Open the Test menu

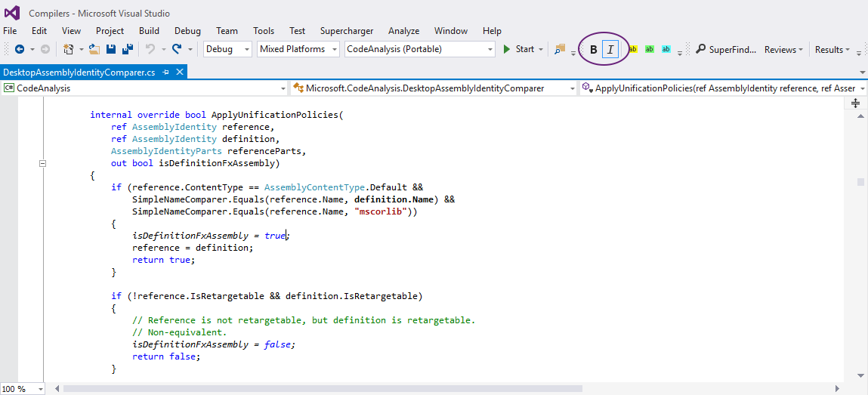tap(298, 31)
